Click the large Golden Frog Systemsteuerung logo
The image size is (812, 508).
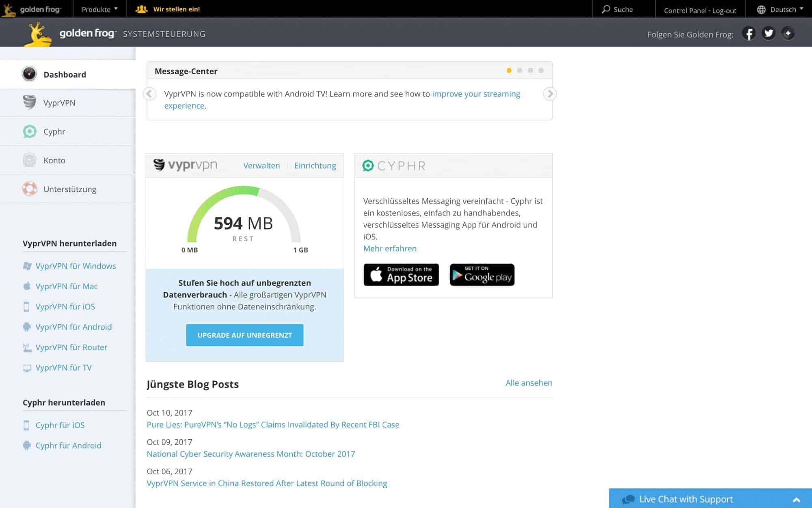[114, 34]
